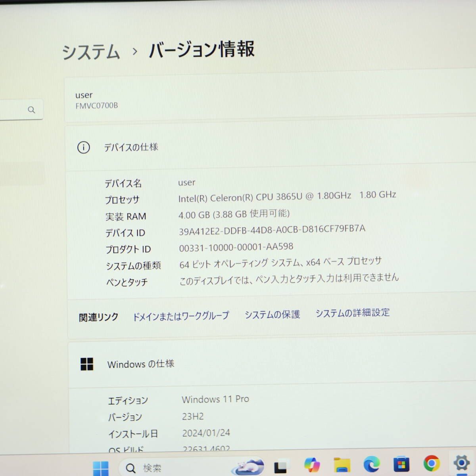The image size is (476, 476).
Task: Click the エディション label
Action: click(128, 401)
